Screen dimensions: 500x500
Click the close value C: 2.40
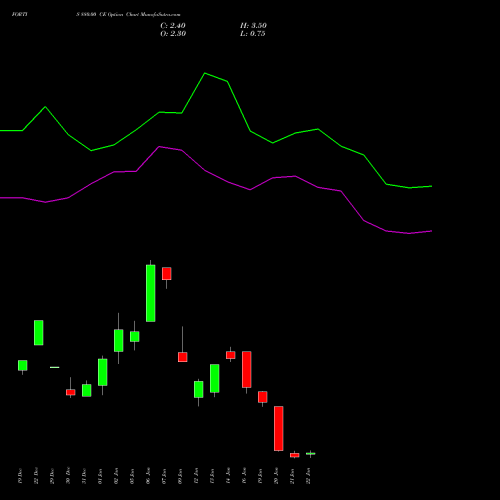[x=173, y=26]
